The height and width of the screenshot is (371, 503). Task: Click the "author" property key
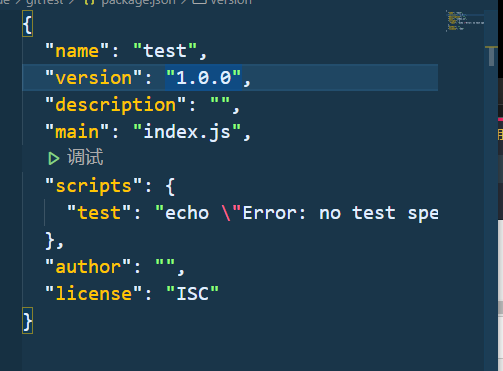tap(88, 267)
